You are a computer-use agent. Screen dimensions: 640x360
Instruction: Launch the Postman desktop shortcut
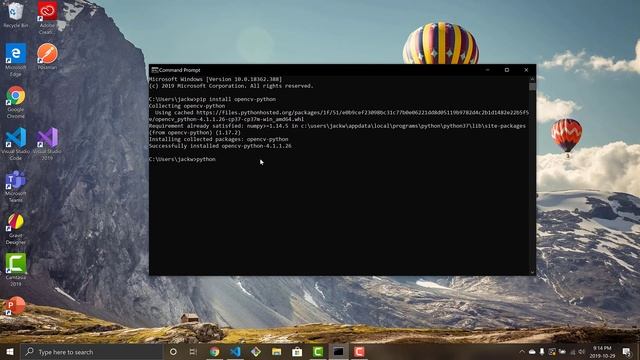pos(47,56)
